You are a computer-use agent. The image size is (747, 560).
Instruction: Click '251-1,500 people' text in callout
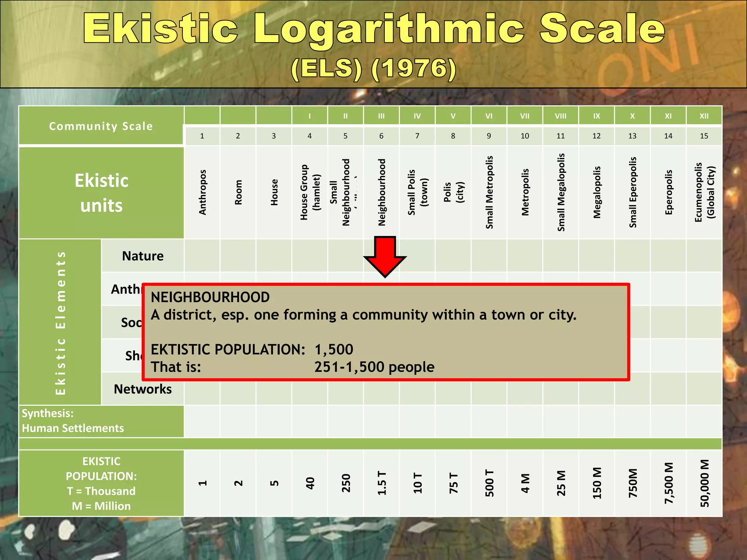375,367
